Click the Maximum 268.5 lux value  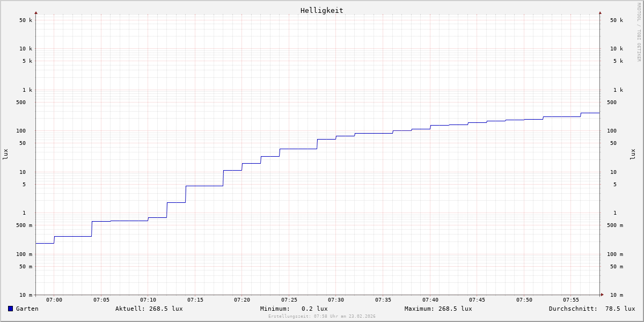tap(438, 309)
